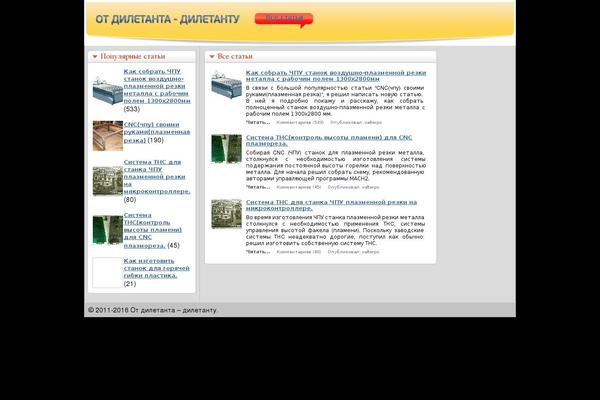Screen dimensions: 600x400
Task: Click the paragraph starting 'В связи с большой популярностью'
Action: click(335, 101)
